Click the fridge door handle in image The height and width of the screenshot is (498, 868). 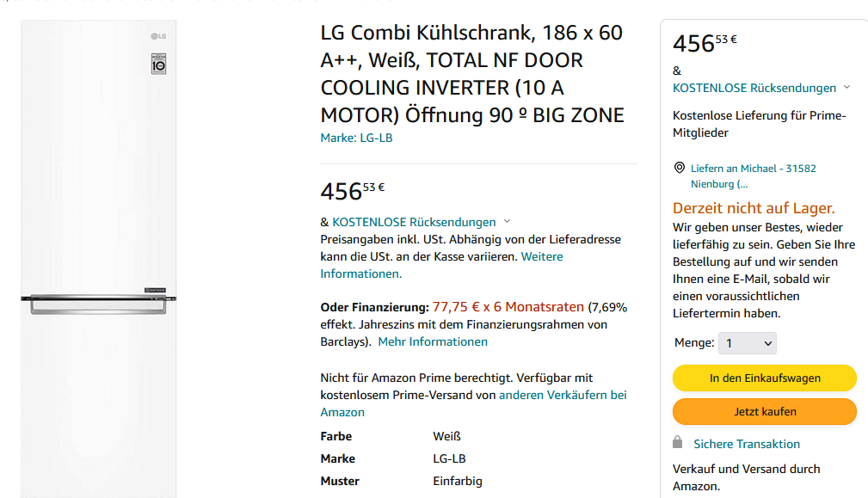[x=99, y=304]
